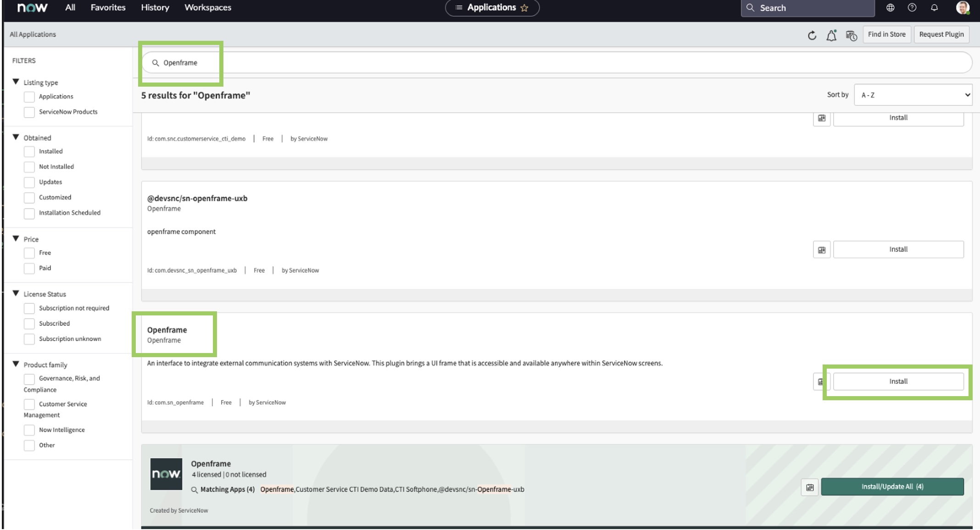Open the globe scope picker icon
This screenshot has height=530, width=980.
890,7
